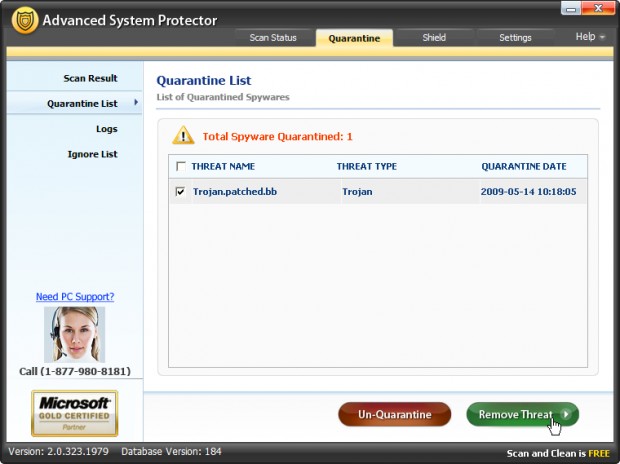Select the Trojan.patched.bb threat name
Screen dimensions: 620x464
(x=235, y=192)
